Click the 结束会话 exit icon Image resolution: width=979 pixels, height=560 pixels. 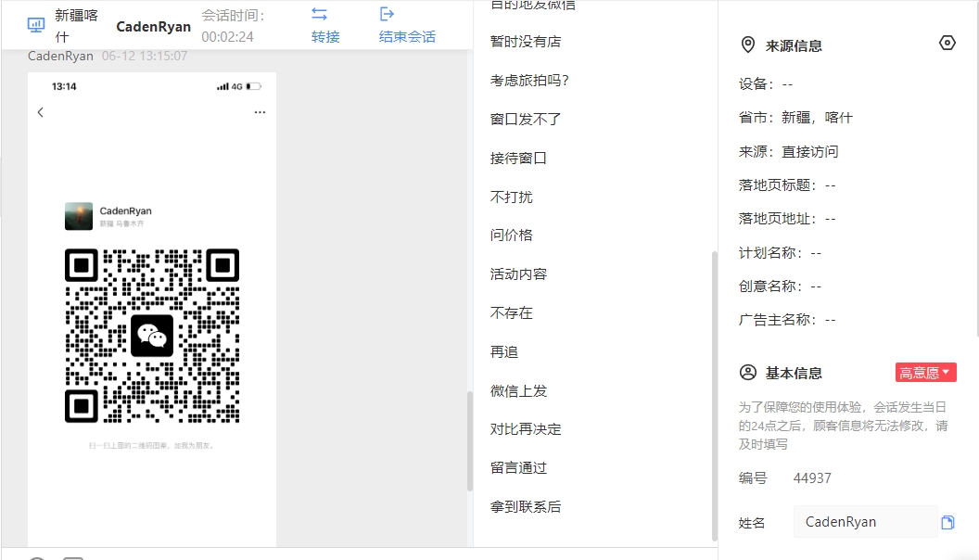tap(387, 14)
